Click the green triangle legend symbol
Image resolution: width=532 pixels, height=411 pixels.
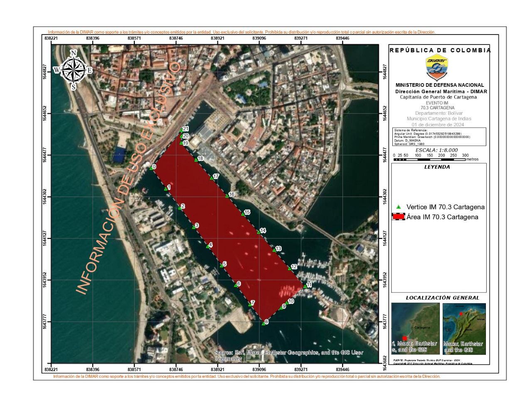pyautogui.click(x=399, y=207)
